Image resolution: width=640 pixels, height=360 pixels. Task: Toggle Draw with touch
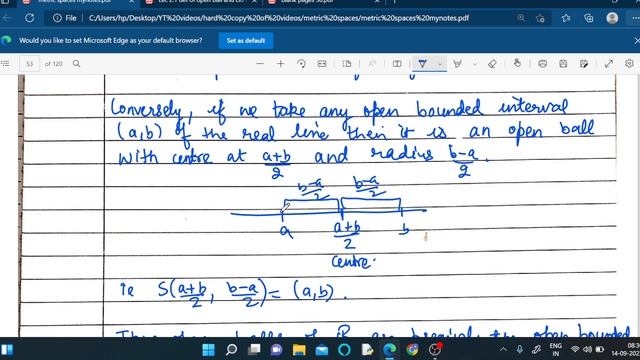[517, 63]
